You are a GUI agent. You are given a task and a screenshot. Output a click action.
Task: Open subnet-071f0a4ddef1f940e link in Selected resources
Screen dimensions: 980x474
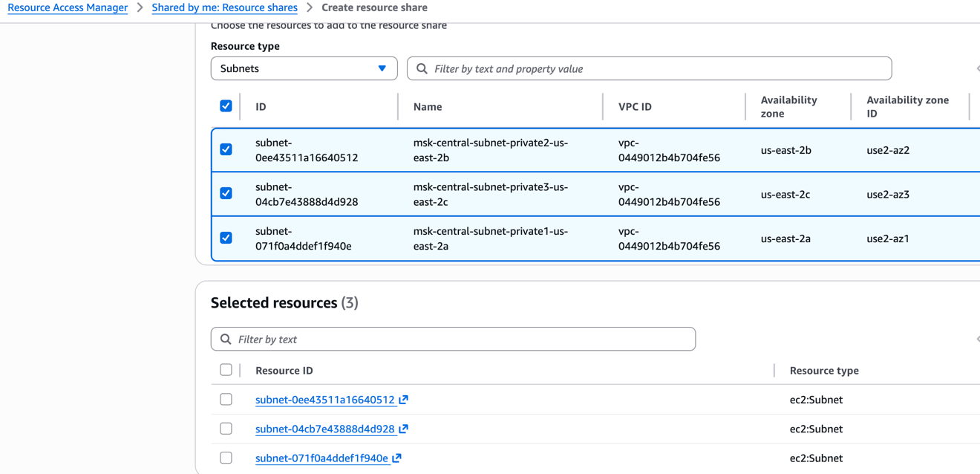(321, 458)
